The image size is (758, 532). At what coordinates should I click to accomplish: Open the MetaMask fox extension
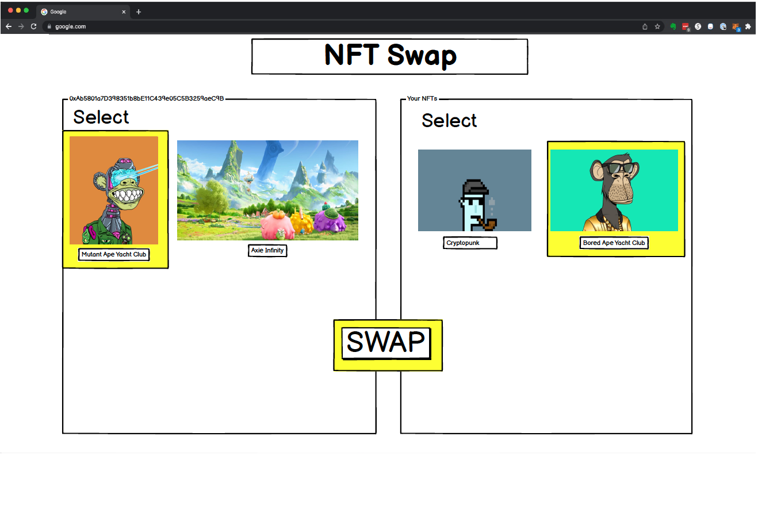[x=736, y=26]
